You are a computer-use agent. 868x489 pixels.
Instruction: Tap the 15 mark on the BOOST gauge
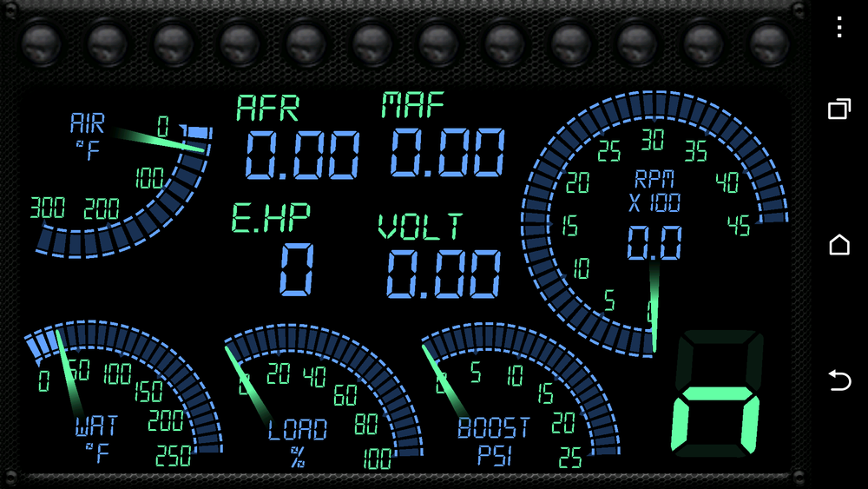546,393
